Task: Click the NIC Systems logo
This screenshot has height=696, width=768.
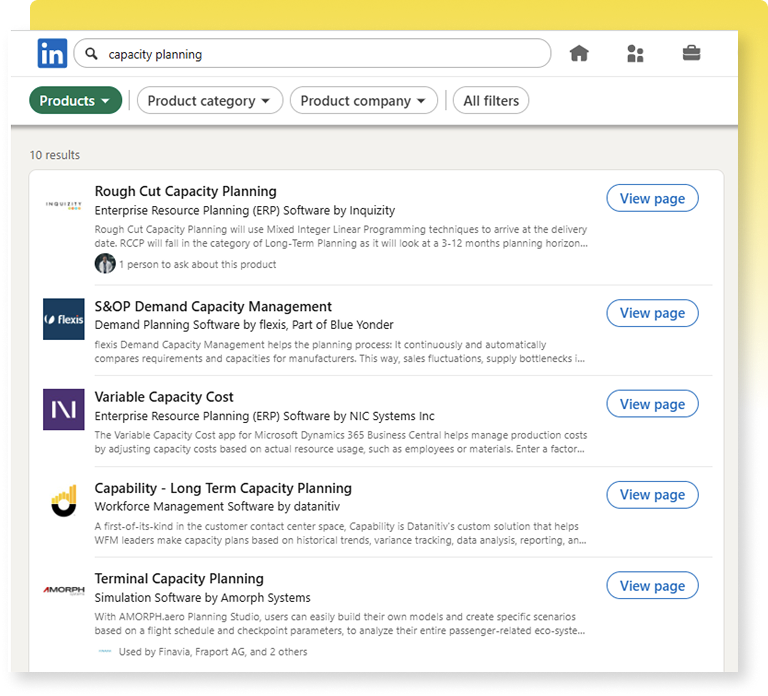Action: coord(64,410)
